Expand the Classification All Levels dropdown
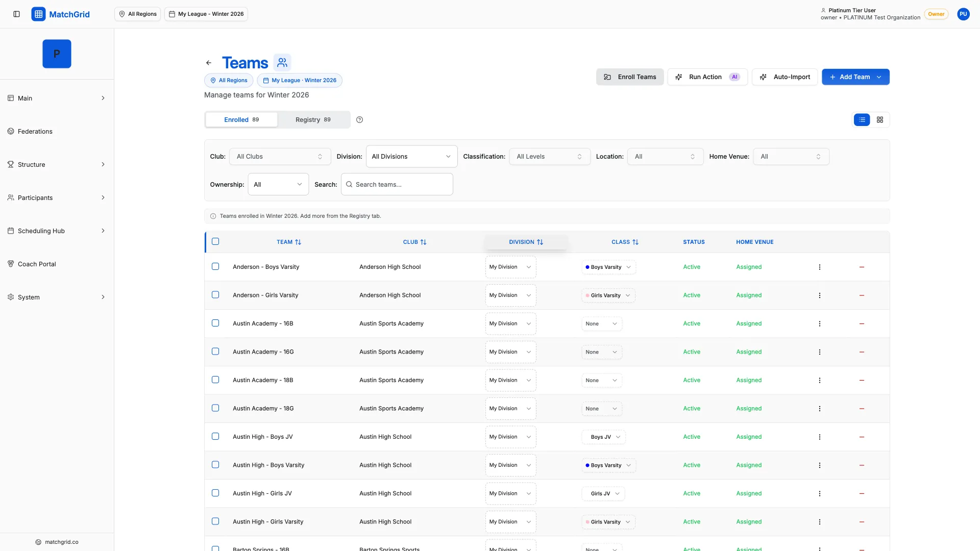Image resolution: width=980 pixels, height=551 pixels. click(549, 157)
